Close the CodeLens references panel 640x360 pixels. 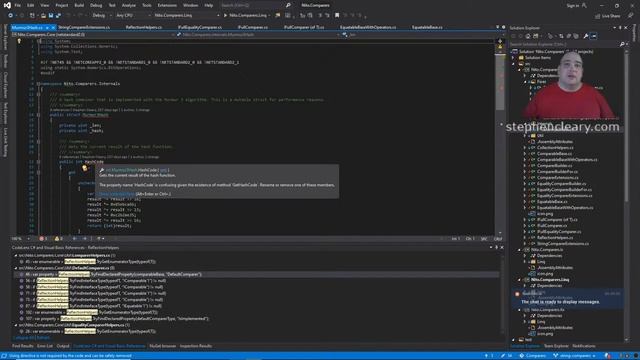click(x=502, y=247)
